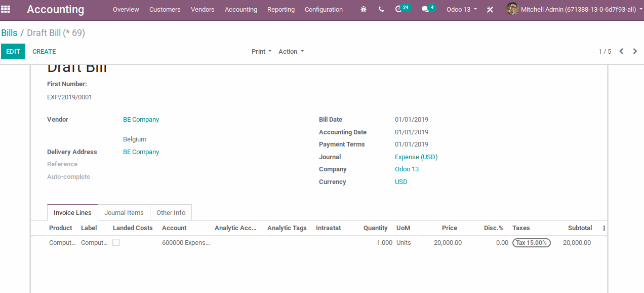Image resolution: width=644 pixels, height=293 pixels.
Task: Open the Odoo apps menu grid
Action: tap(7, 10)
